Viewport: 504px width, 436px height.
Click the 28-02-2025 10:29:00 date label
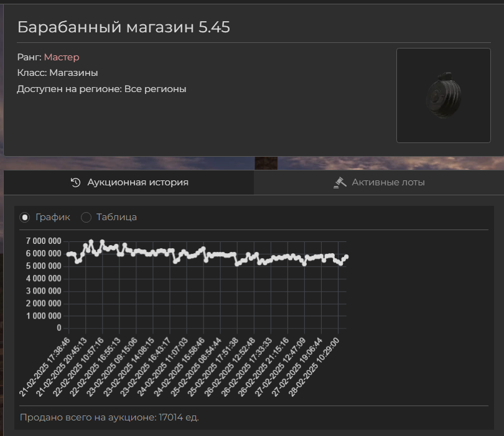[x=314, y=367]
